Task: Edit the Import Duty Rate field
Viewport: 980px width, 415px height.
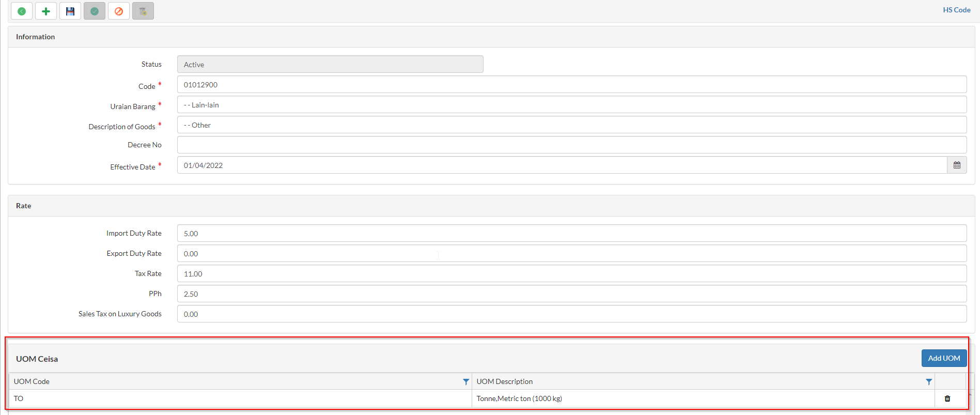Action: pyautogui.click(x=571, y=234)
